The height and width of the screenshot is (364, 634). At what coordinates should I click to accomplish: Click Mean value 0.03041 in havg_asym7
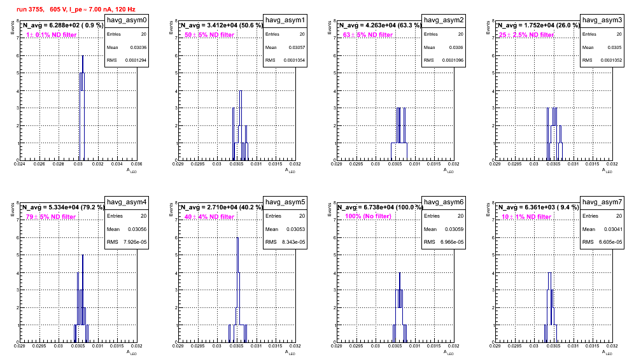[x=612, y=229]
